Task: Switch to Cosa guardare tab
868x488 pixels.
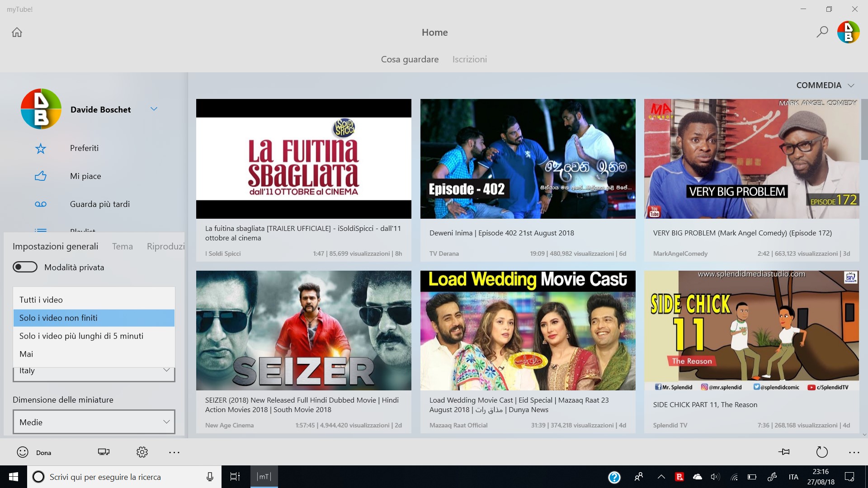Action: click(x=410, y=59)
